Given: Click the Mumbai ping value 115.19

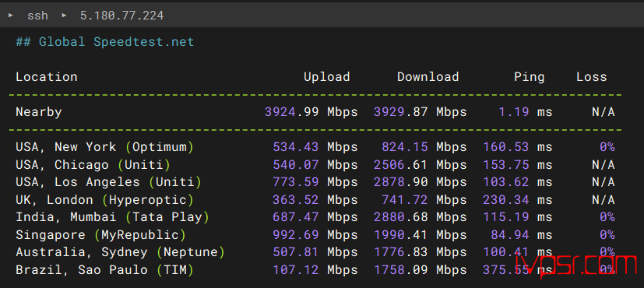Looking at the screenshot, I should click(x=505, y=217).
